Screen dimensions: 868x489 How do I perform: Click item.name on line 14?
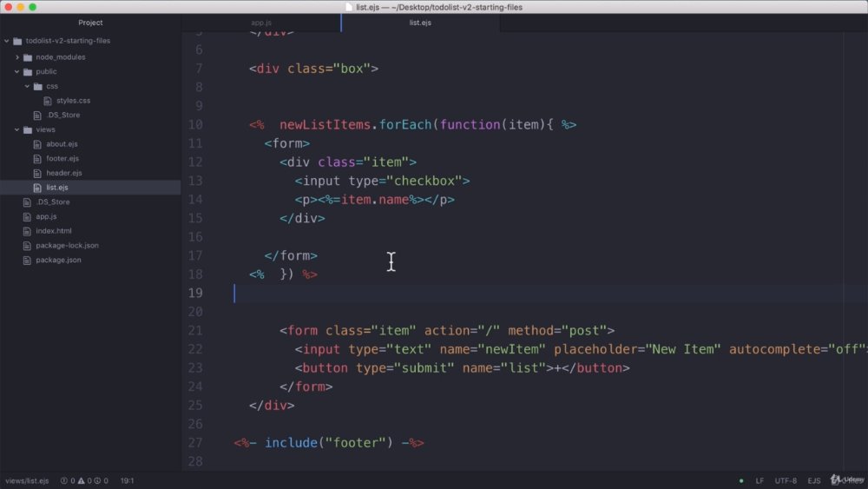click(x=375, y=200)
